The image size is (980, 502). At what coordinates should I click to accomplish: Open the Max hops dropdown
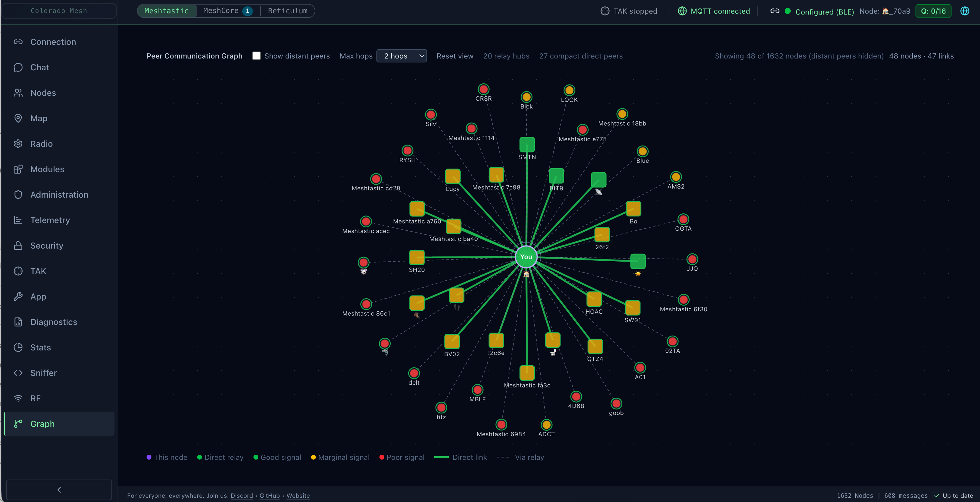coord(402,56)
